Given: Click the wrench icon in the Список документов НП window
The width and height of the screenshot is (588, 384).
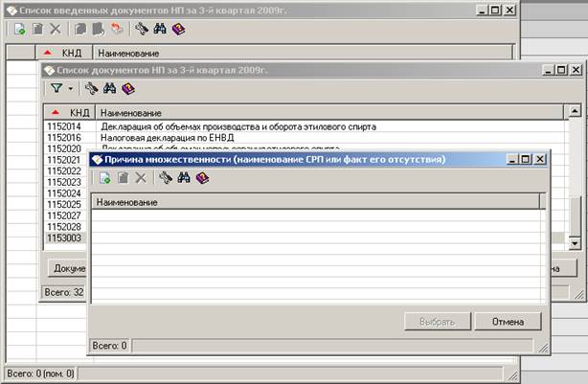Looking at the screenshot, I should (91, 88).
